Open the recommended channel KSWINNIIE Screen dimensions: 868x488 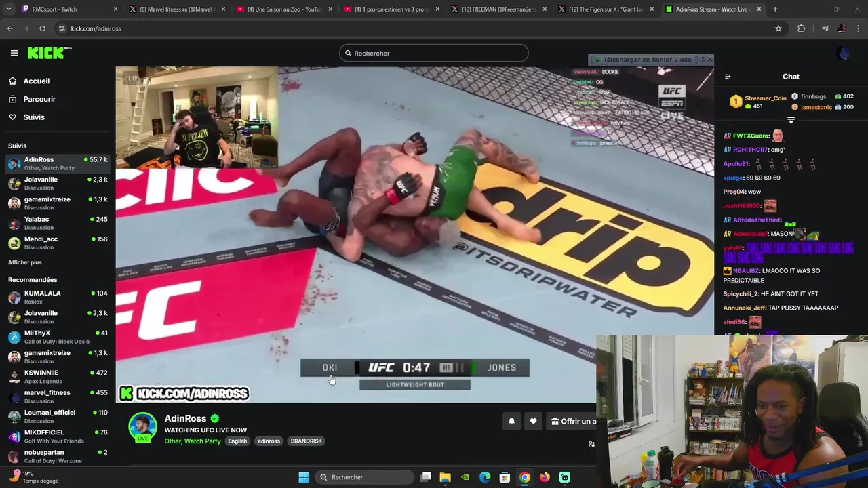[58, 376]
